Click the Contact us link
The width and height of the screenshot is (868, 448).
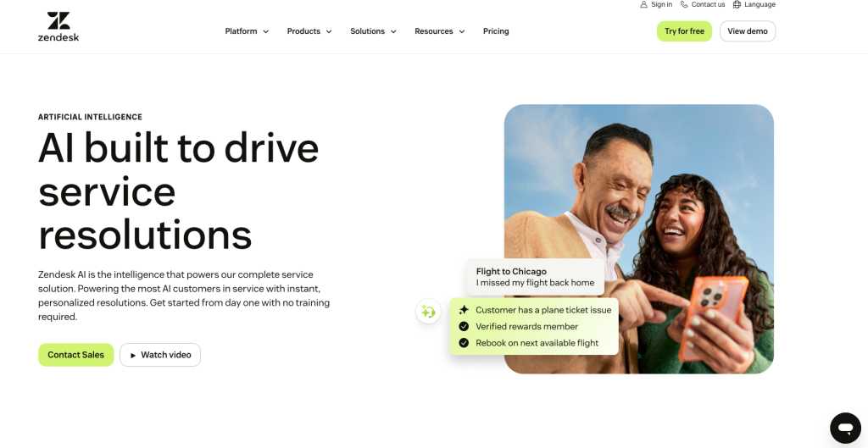pyautogui.click(x=708, y=4)
